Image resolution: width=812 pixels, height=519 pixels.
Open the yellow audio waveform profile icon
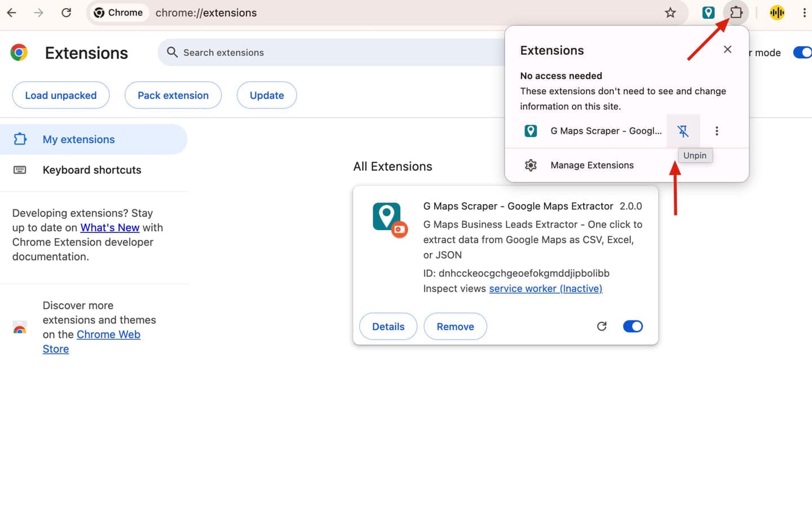(777, 12)
